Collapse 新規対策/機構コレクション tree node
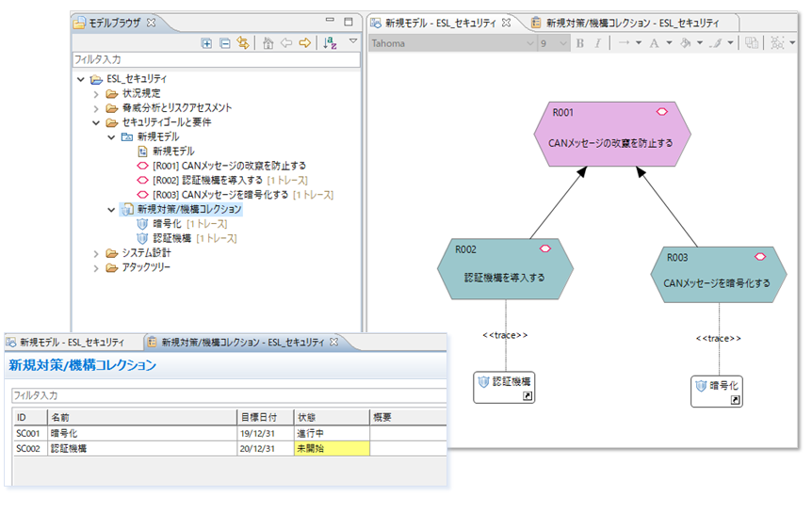The width and height of the screenshot is (812, 512). (x=111, y=210)
